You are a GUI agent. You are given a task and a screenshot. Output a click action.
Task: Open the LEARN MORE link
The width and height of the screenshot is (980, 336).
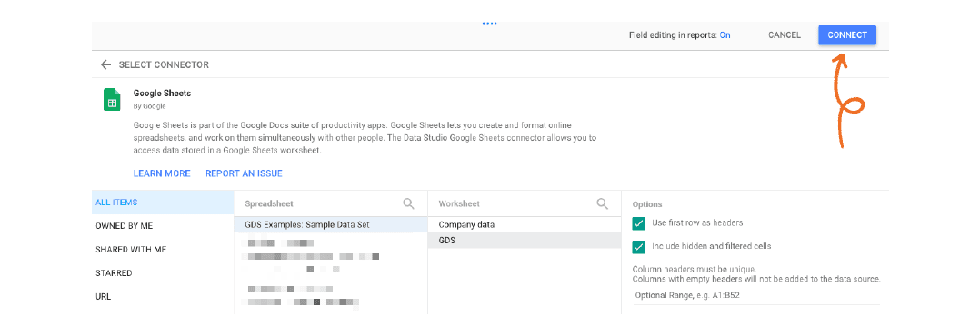tap(162, 173)
